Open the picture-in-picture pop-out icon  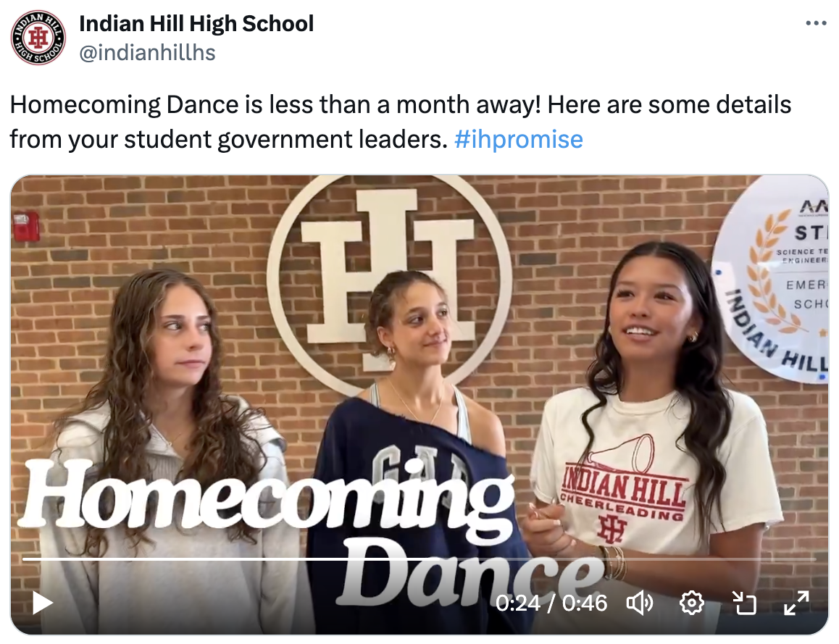[744, 603]
